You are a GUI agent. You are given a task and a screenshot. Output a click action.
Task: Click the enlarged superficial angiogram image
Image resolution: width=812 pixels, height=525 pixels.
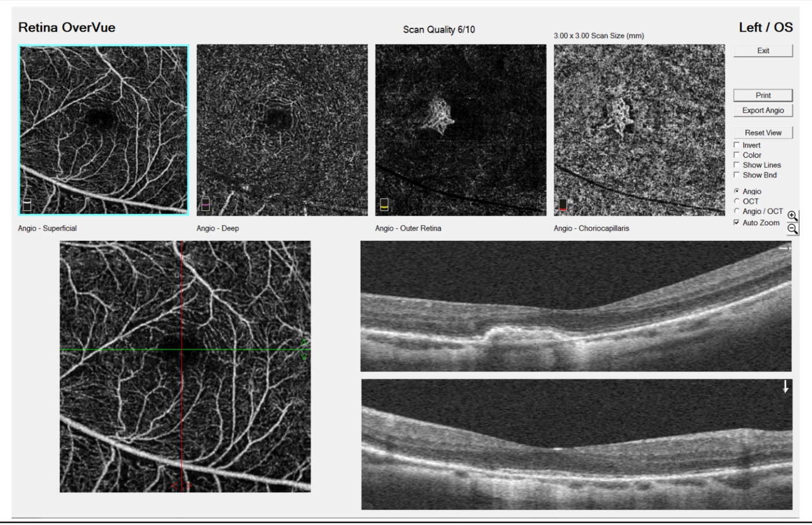coord(185,367)
